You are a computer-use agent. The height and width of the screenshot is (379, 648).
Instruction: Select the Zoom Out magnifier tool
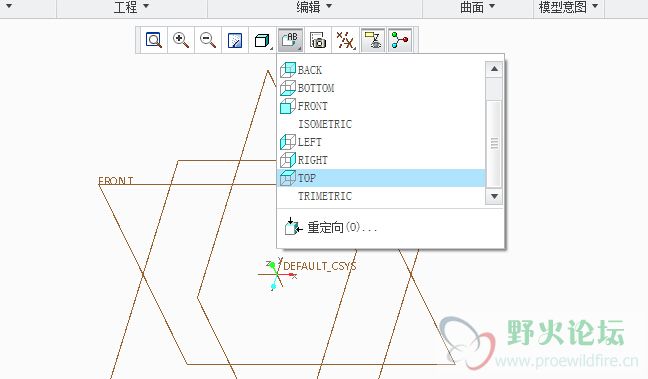207,40
